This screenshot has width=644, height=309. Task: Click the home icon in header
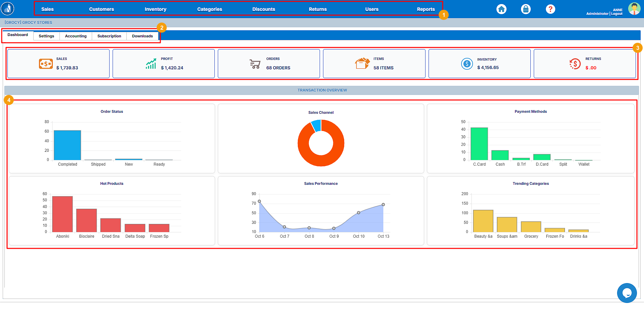coord(501,9)
